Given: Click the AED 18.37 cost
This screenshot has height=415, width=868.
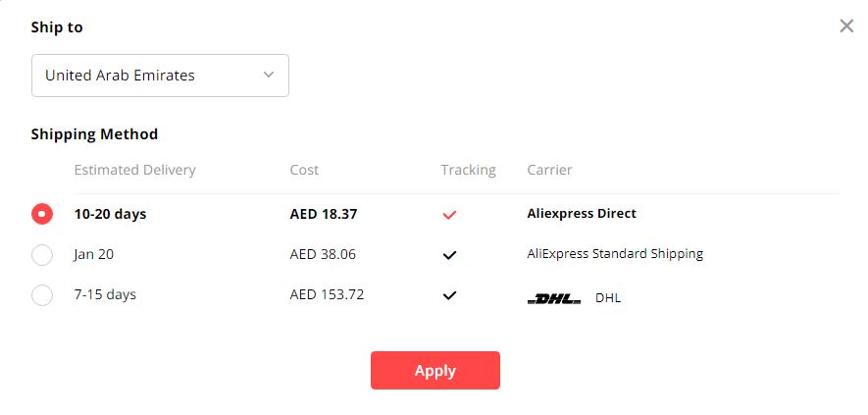Looking at the screenshot, I should [x=324, y=214].
